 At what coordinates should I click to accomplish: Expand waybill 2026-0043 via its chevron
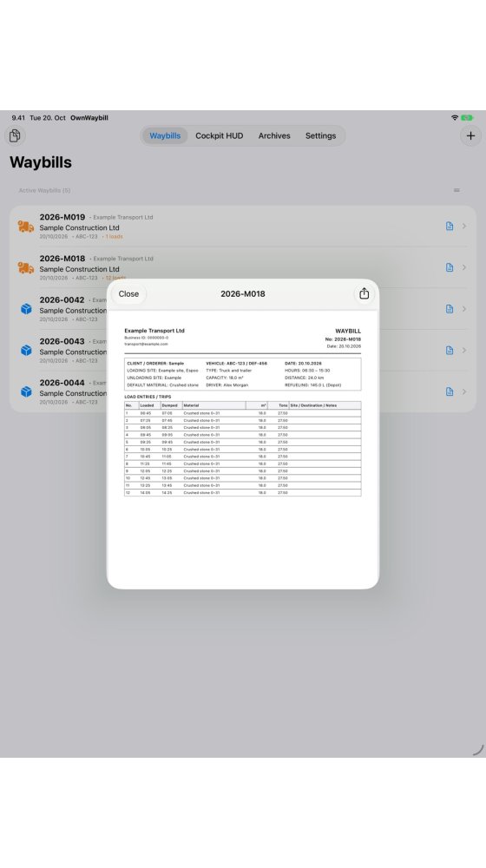(464, 351)
